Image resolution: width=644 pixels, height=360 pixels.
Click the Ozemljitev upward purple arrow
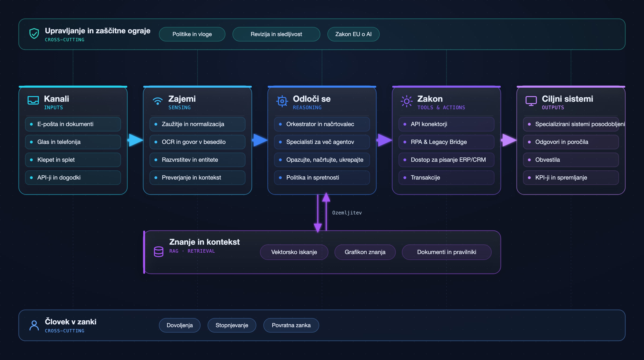[326, 211]
